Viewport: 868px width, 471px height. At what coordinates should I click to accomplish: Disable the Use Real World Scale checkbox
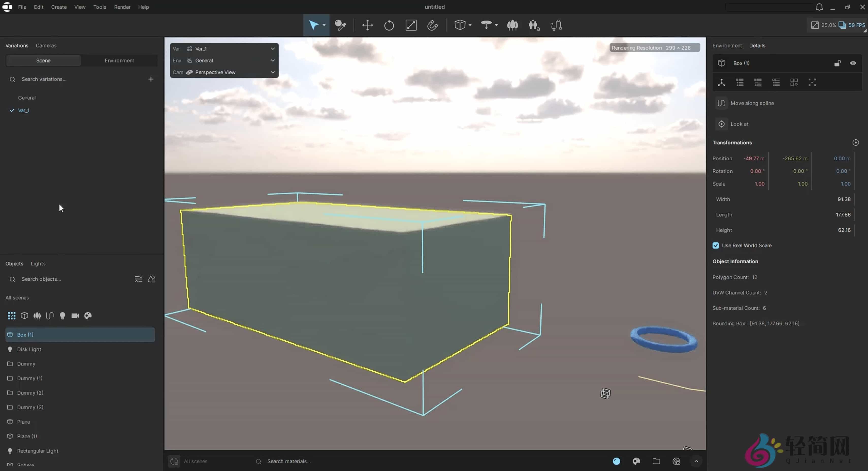click(716, 245)
